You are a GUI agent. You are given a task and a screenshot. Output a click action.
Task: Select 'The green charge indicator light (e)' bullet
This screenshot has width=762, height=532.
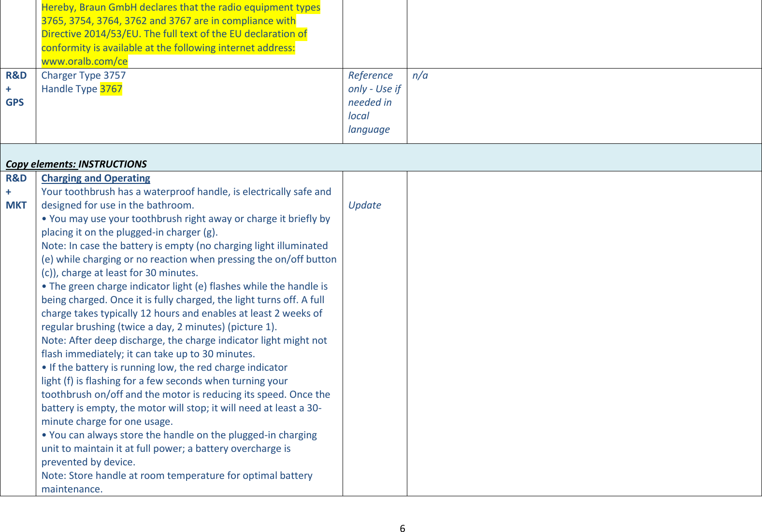[185, 286]
